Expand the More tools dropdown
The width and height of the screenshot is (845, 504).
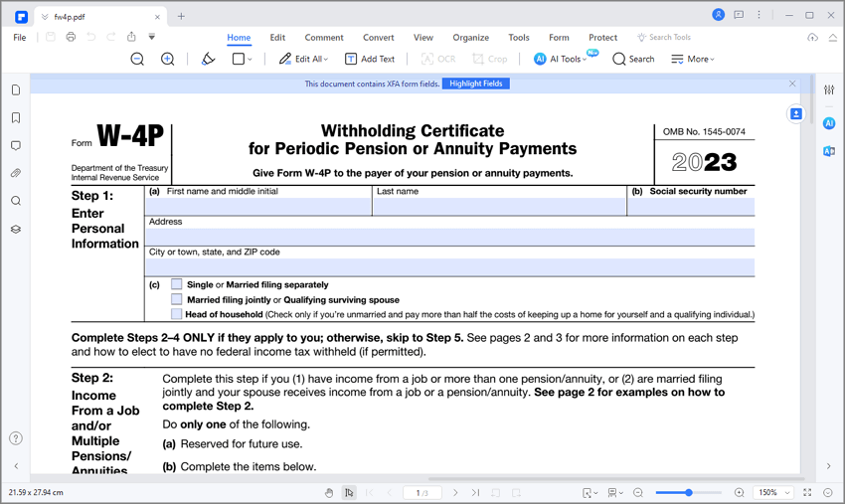(692, 60)
